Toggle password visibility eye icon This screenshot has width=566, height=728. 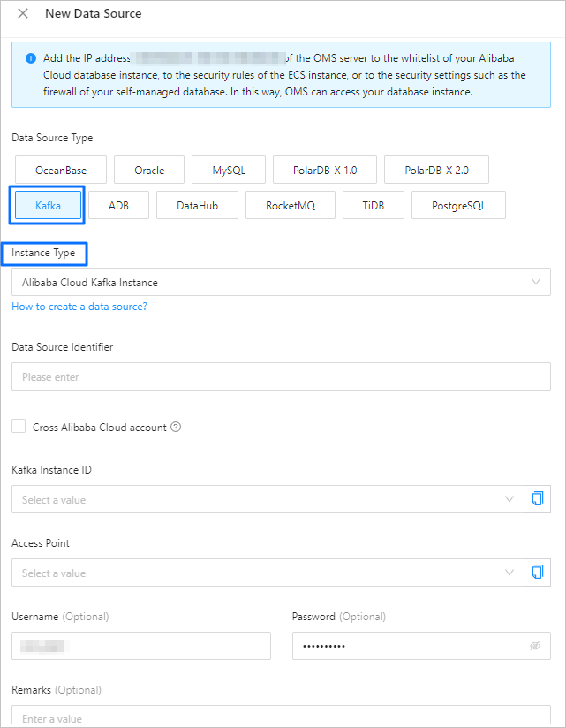pyautogui.click(x=534, y=646)
